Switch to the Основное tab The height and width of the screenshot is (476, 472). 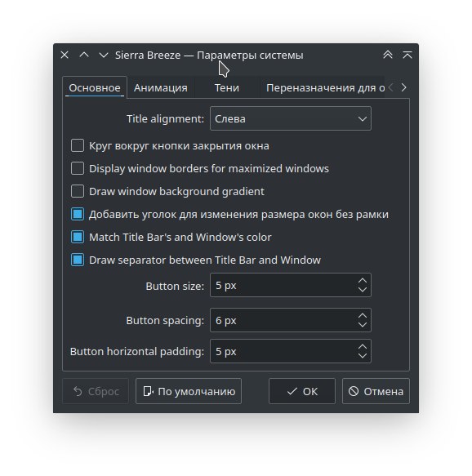(x=95, y=87)
